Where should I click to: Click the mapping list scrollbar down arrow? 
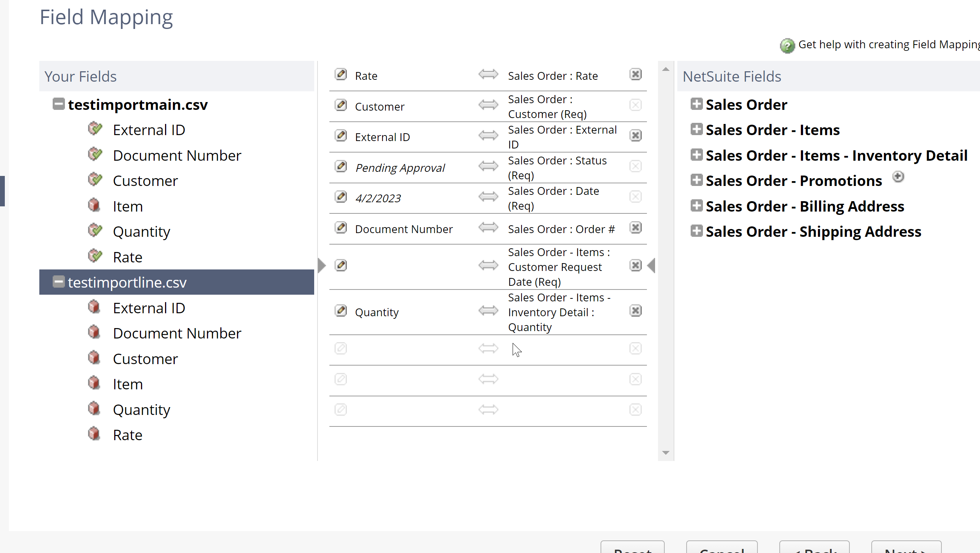tap(665, 452)
